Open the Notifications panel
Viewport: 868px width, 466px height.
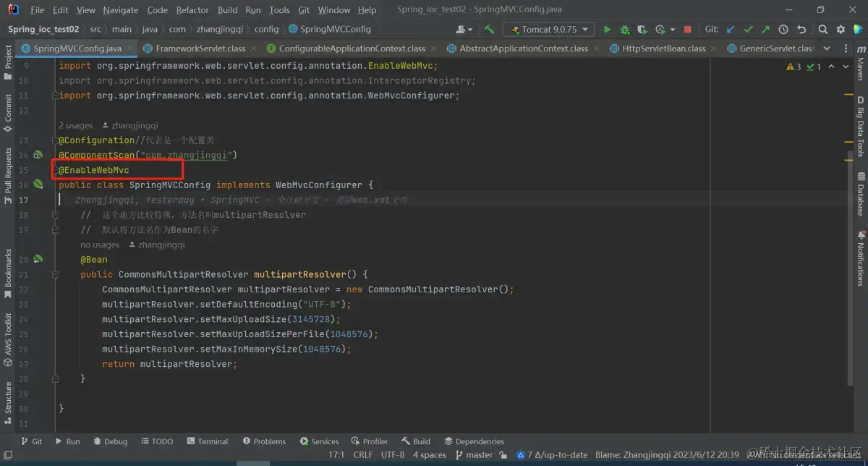(x=861, y=258)
